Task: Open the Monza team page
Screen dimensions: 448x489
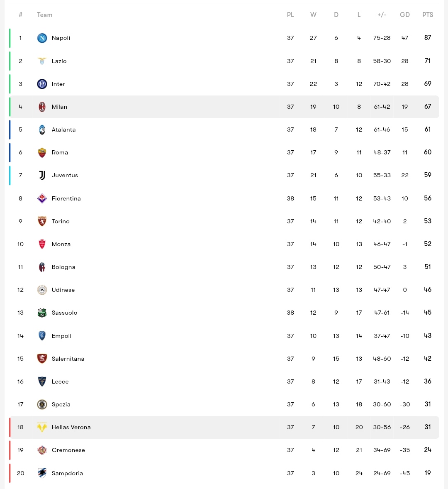Action: click(x=61, y=244)
